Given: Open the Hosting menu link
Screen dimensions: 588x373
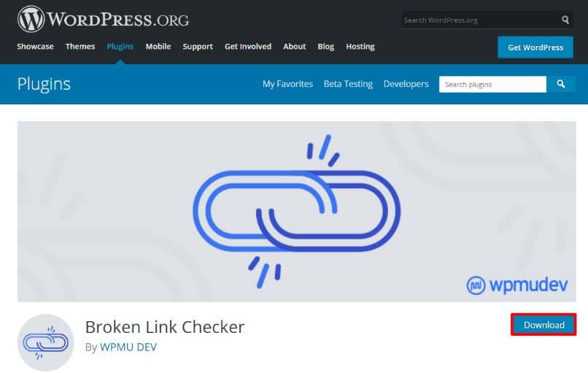Looking at the screenshot, I should coord(360,47).
